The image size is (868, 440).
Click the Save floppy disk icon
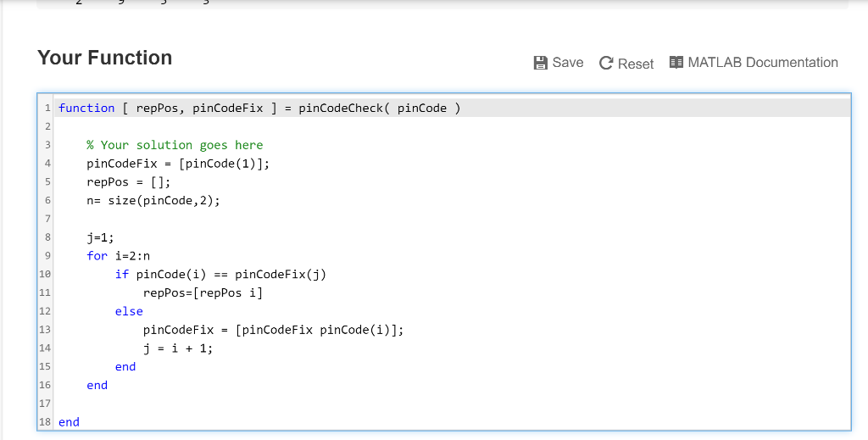(x=540, y=63)
